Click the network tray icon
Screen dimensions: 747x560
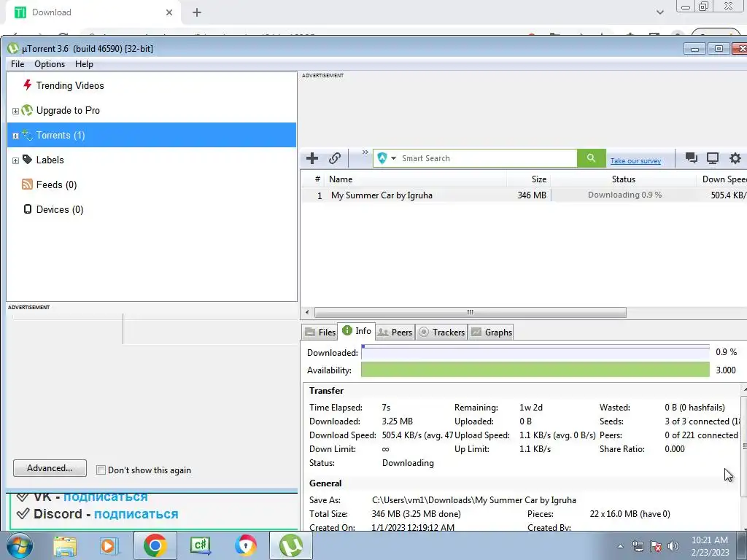click(x=638, y=546)
